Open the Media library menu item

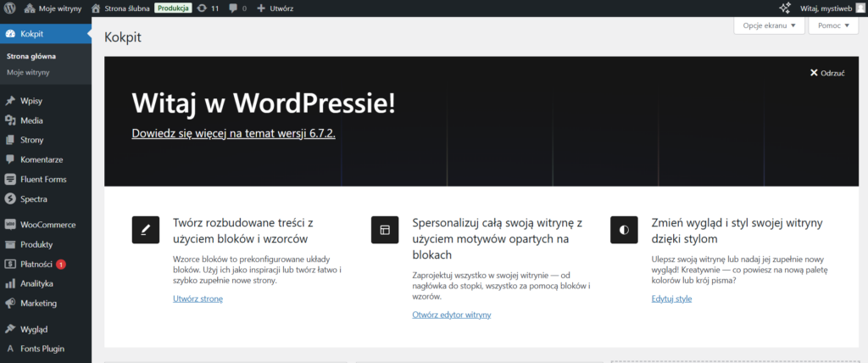[x=32, y=120]
